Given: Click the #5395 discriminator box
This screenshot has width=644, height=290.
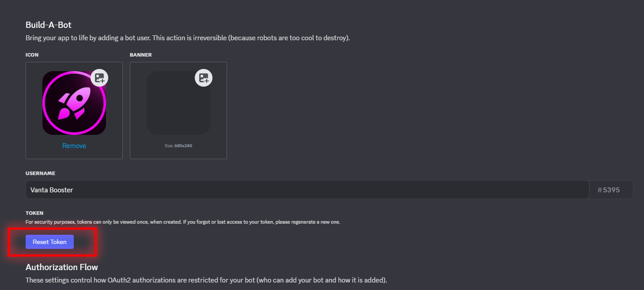Looking at the screenshot, I should coord(611,190).
